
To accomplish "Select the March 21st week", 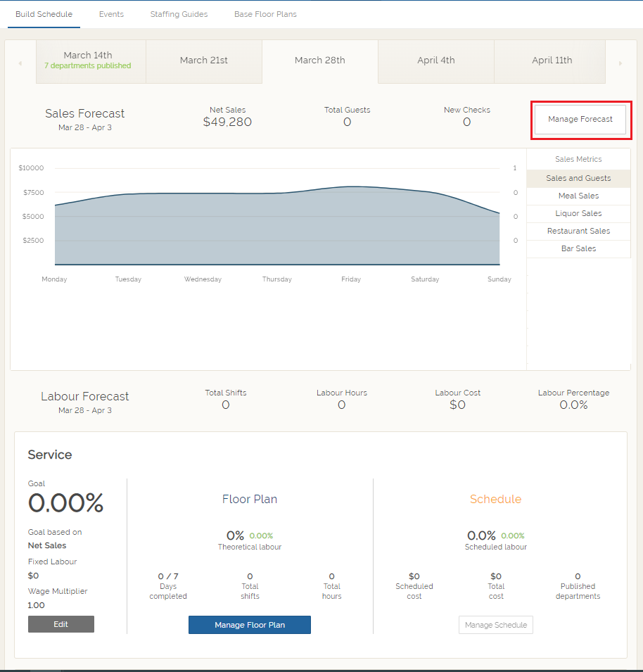I will click(x=204, y=61).
